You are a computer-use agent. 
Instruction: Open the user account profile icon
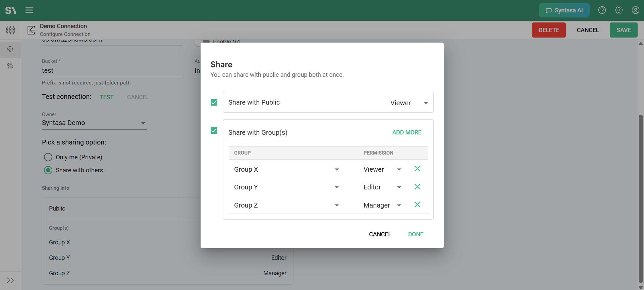click(636, 10)
